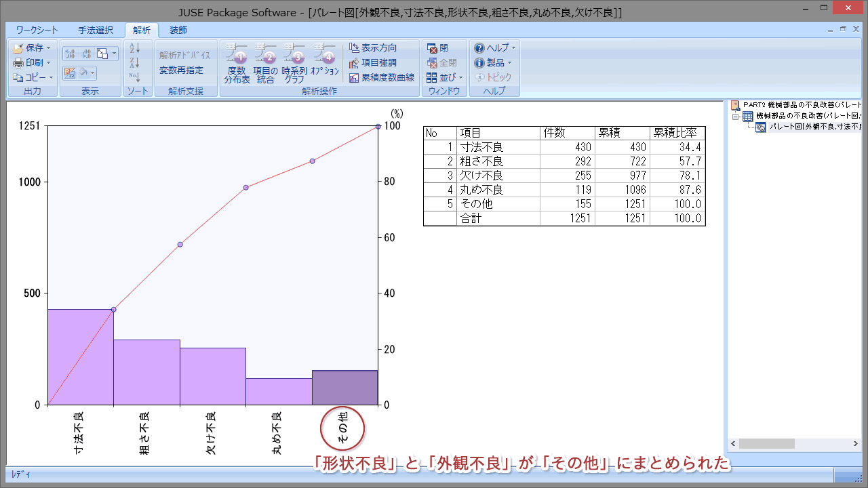Click the table cell 粗さ不良
868x488 pixels.
(x=498, y=161)
